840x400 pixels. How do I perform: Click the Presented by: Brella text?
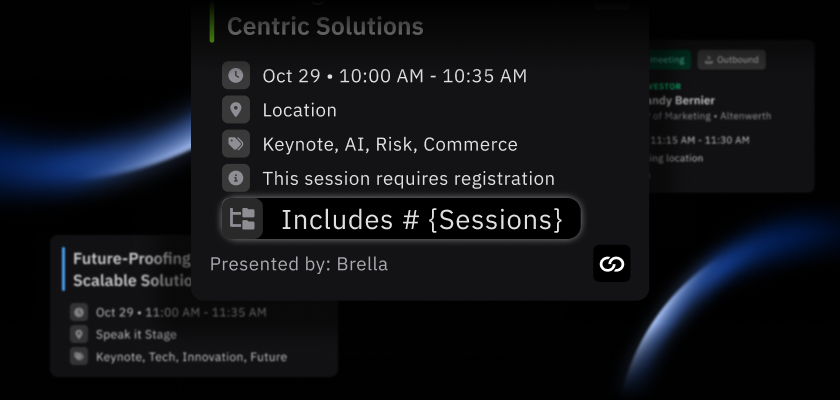pyautogui.click(x=298, y=264)
